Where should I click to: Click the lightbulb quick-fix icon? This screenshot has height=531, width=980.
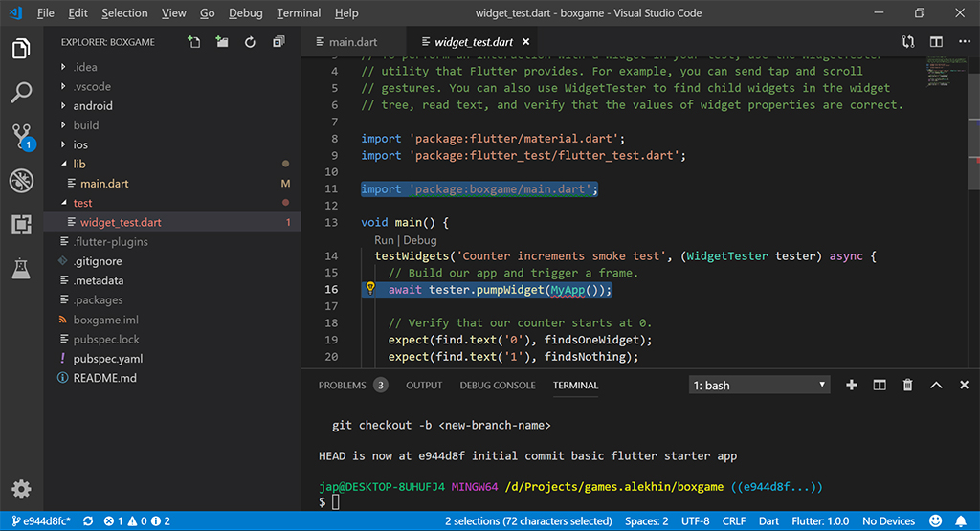pyautogui.click(x=370, y=289)
